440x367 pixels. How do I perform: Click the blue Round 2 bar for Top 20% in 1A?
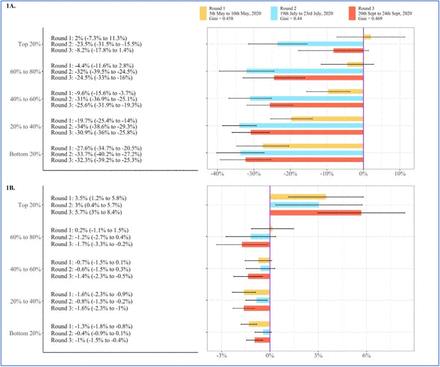point(320,44)
